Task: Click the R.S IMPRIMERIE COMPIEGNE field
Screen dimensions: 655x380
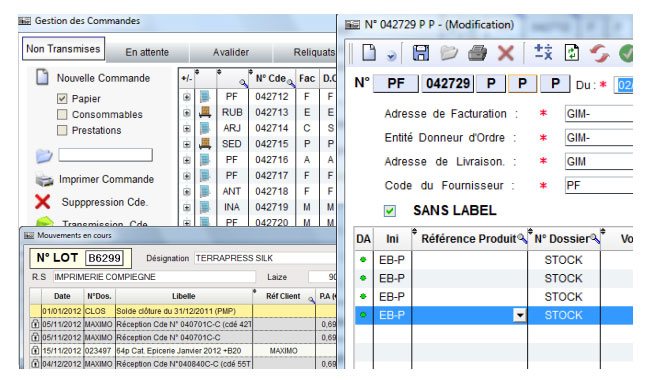Action: pyautogui.click(x=154, y=277)
